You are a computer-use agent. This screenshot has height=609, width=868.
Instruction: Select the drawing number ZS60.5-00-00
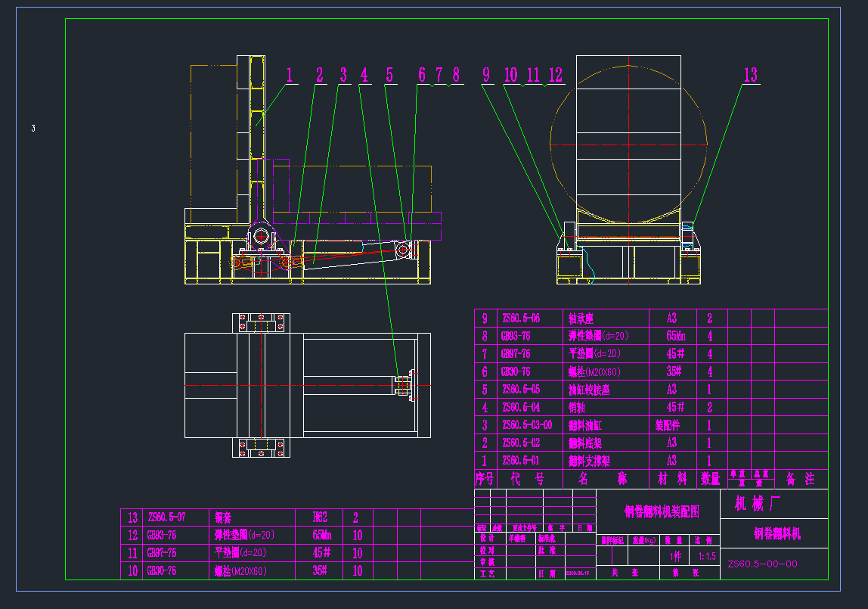(762, 564)
